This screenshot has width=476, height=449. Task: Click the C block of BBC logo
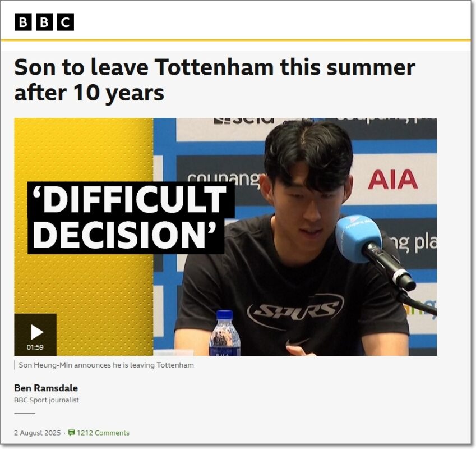pos(66,22)
